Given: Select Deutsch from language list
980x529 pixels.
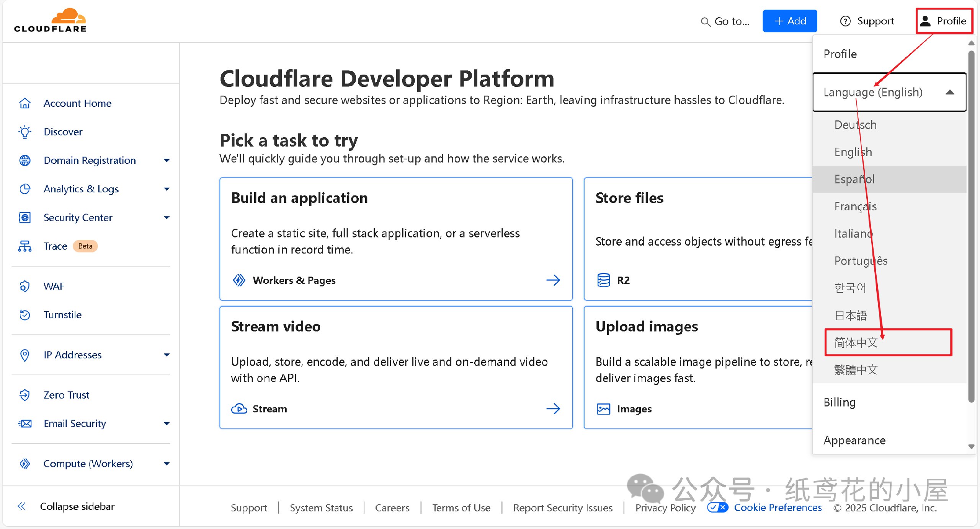Looking at the screenshot, I should tap(889, 125).
